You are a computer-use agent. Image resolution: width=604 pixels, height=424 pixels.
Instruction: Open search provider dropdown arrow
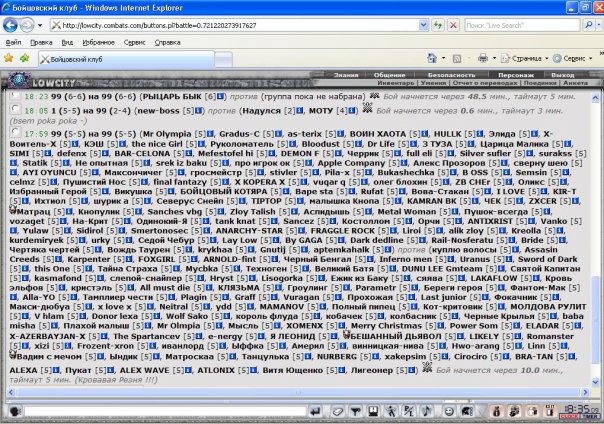pyautogui.click(x=599, y=25)
